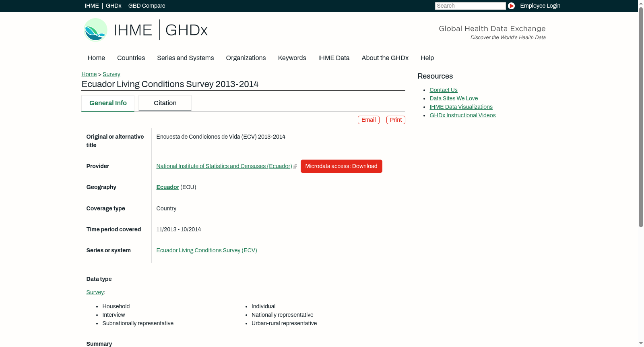Select the General Info tab
Screen dimensions: 644x347
point(108,103)
